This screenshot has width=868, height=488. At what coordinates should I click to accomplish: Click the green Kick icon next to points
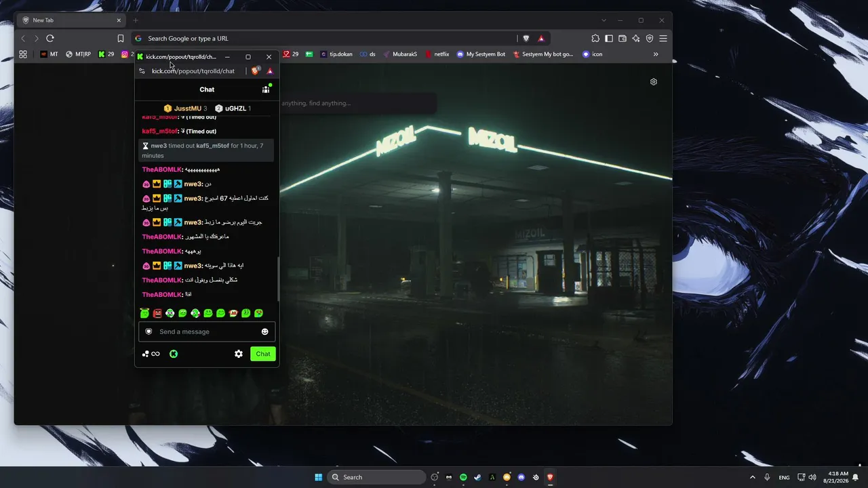click(174, 354)
